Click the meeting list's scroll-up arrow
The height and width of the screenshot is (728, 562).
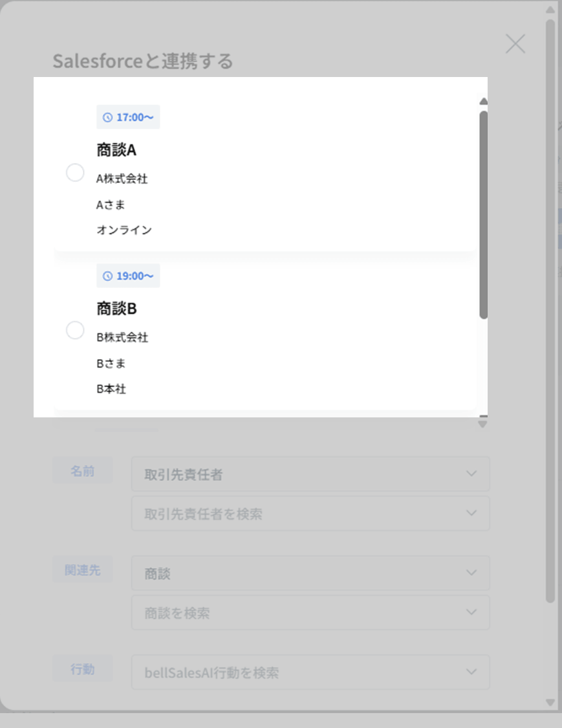point(483,102)
